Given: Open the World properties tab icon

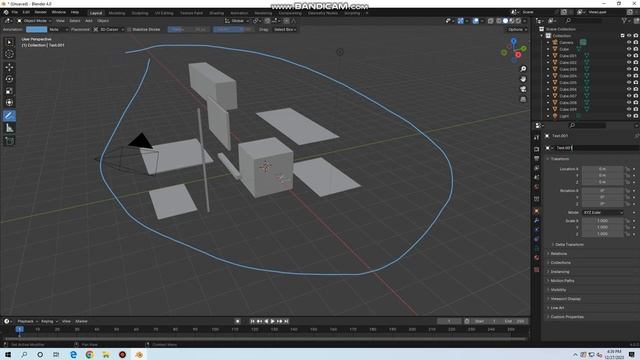Looking at the screenshot, I should pos(536,187).
